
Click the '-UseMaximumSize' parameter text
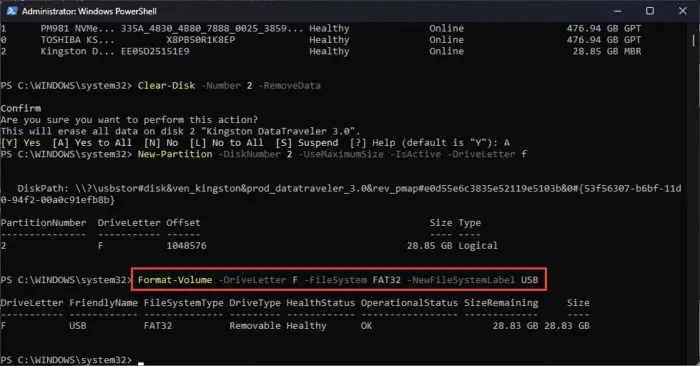pyautogui.click(x=341, y=154)
